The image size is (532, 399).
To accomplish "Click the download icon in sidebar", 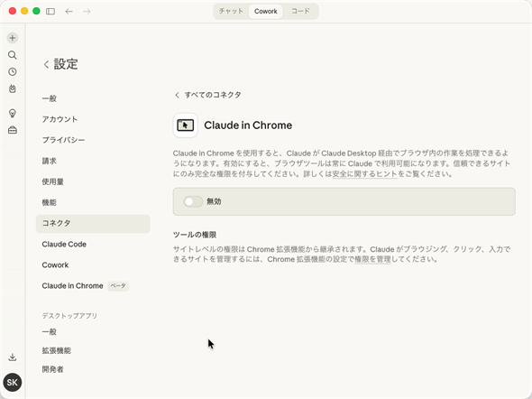I will (13, 357).
